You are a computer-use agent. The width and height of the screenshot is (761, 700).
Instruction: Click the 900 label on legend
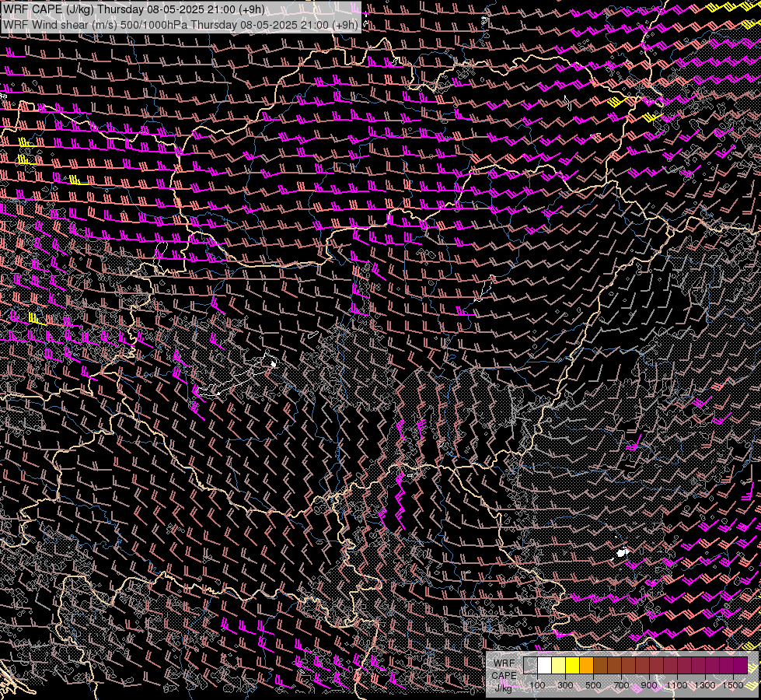[x=649, y=685]
